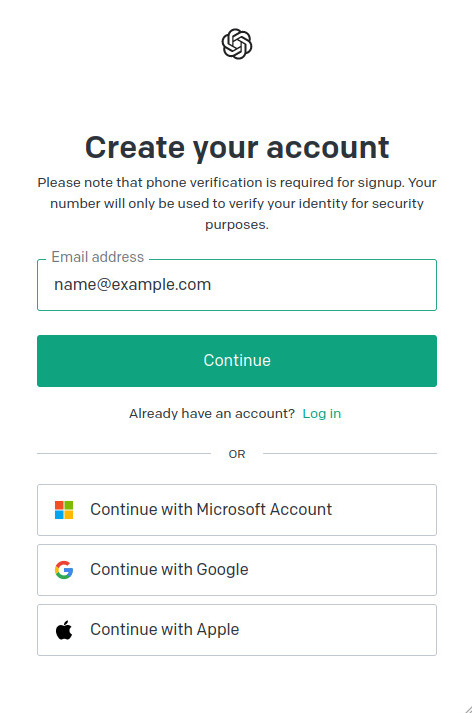472x713 pixels.
Task: Choose Continue with Google
Action: [237, 570]
